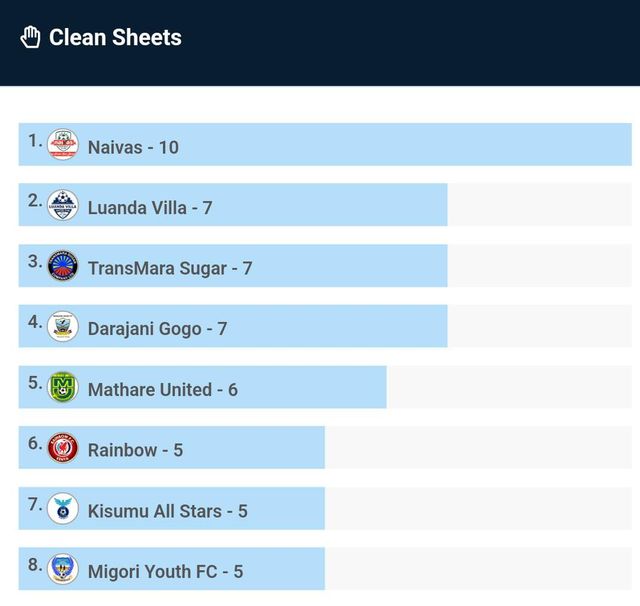Select Kisumu All Stars - 5 text
The image size is (640, 606).
click(x=167, y=511)
